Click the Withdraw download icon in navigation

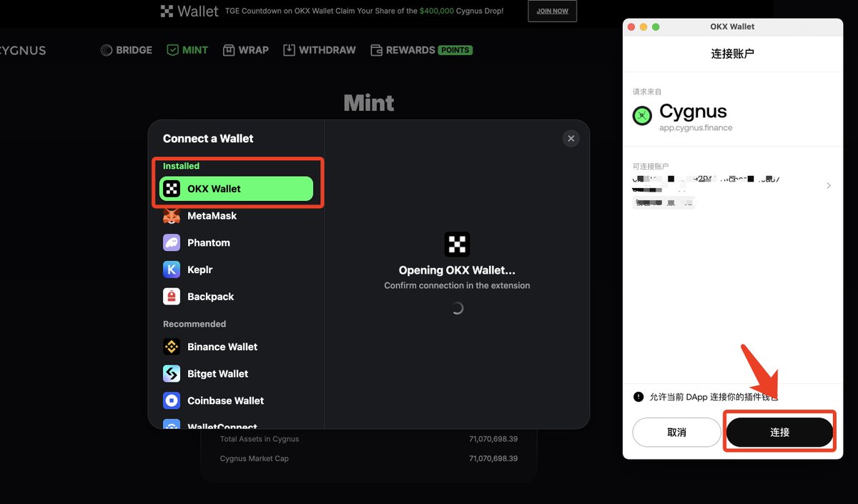(x=289, y=50)
